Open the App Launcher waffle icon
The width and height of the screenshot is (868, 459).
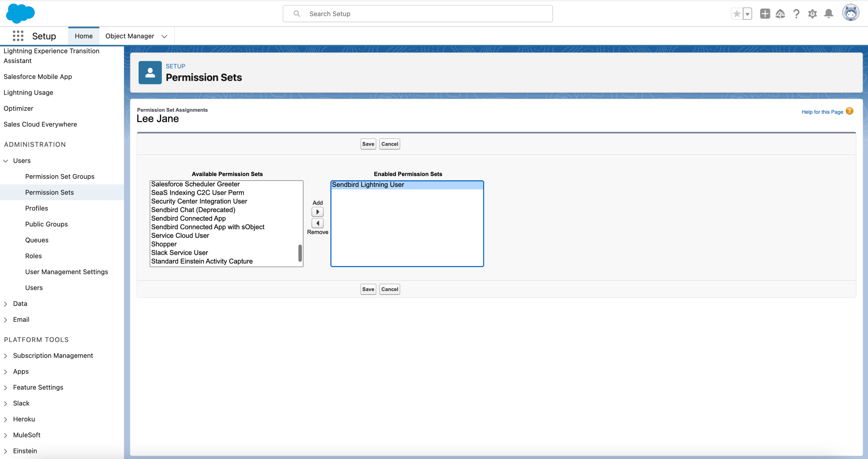(x=17, y=35)
